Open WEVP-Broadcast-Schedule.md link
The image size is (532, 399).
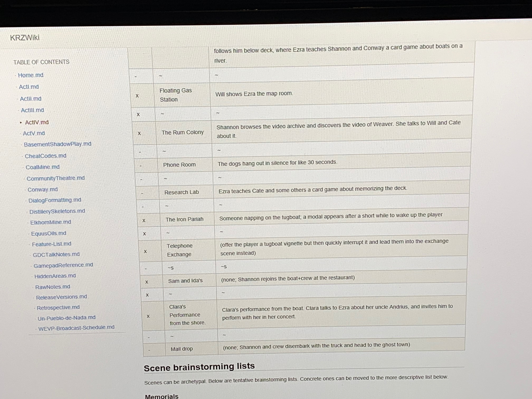[76, 328]
